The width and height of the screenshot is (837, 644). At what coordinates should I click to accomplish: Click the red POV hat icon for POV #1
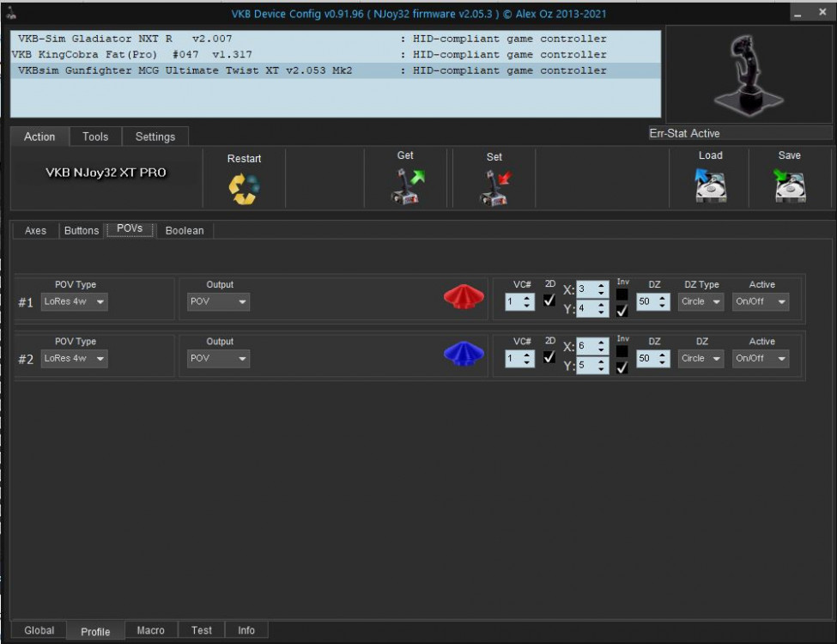pos(463,296)
